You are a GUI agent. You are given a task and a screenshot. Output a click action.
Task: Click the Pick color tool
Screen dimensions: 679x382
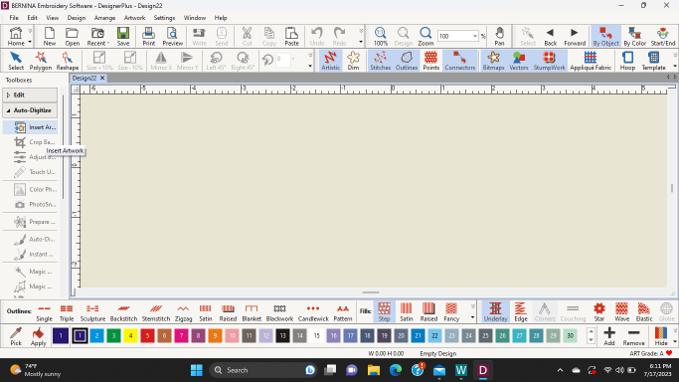(16, 337)
